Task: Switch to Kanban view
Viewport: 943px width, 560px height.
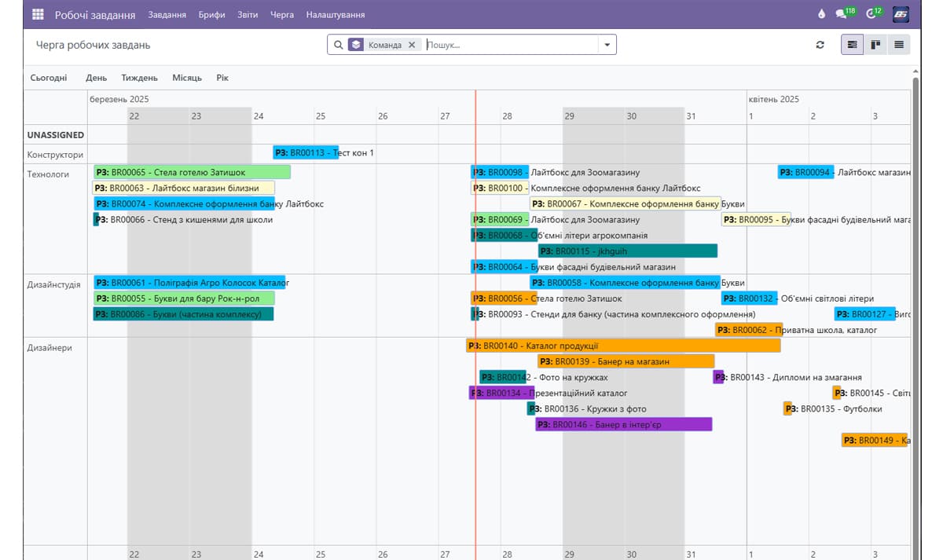Action: [875, 45]
